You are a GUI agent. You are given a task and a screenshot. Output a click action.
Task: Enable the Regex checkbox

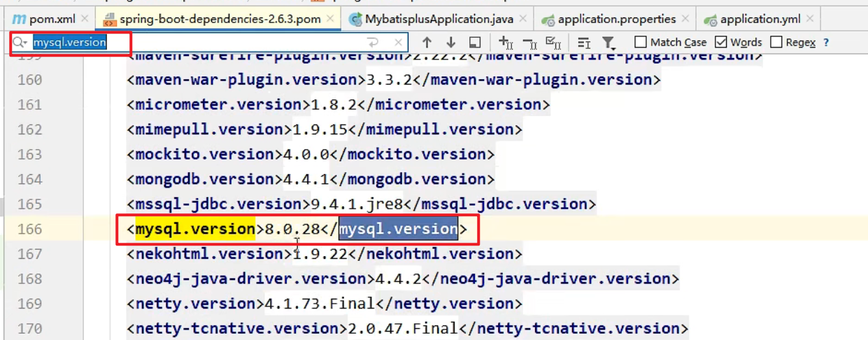click(x=776, y=43)
